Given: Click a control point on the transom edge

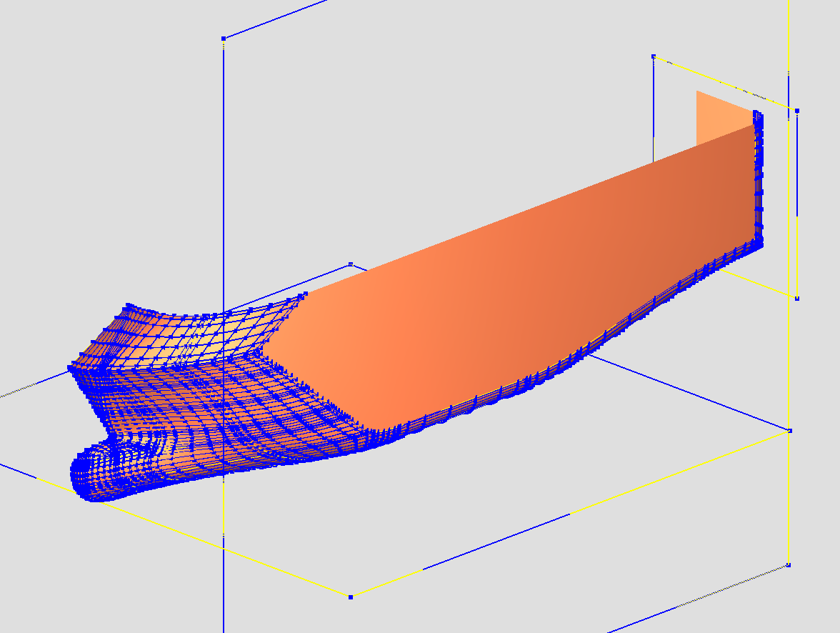Looking at the screenshot, I should (x=756, y=179).
